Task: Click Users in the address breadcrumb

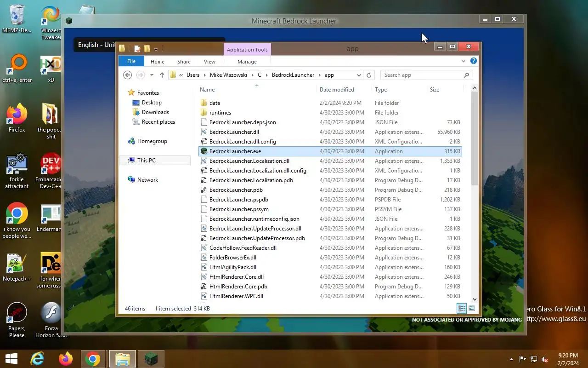Action: (x=193, y=75)
